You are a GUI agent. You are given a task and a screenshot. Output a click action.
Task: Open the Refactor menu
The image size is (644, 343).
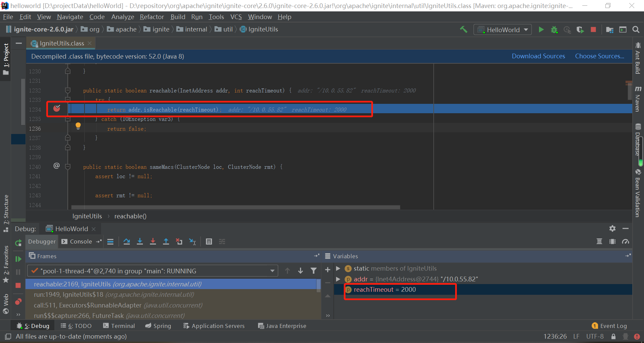coord(152,17)
